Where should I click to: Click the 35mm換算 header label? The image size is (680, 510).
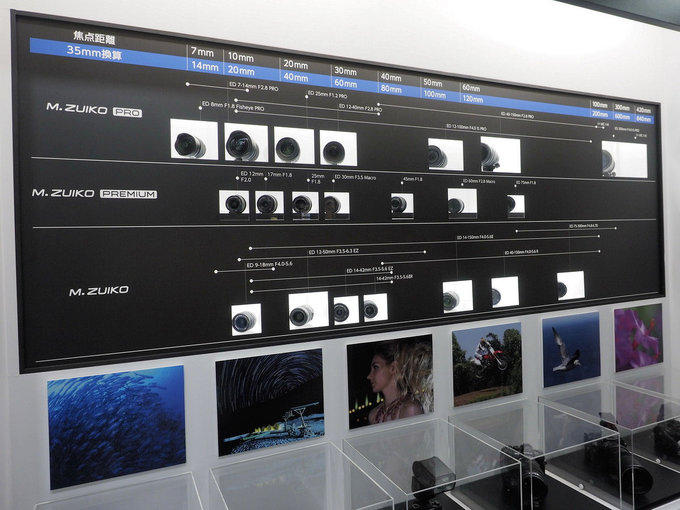(94, 53)
